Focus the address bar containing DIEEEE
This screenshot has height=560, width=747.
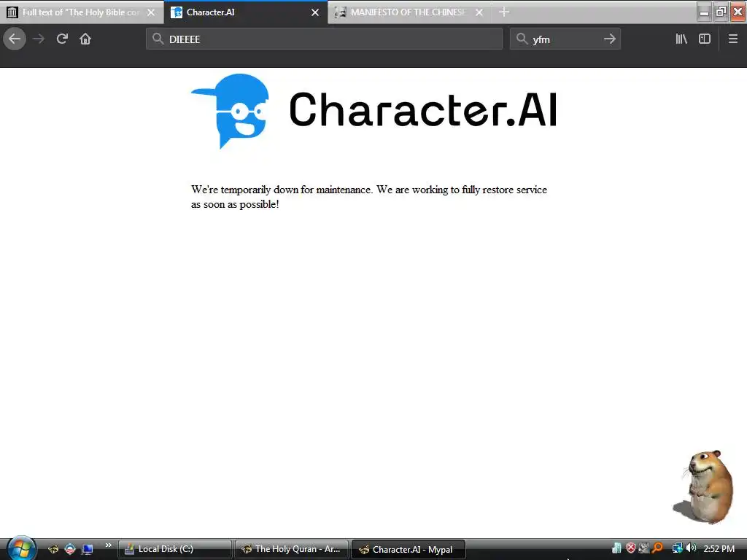(324, 39)
